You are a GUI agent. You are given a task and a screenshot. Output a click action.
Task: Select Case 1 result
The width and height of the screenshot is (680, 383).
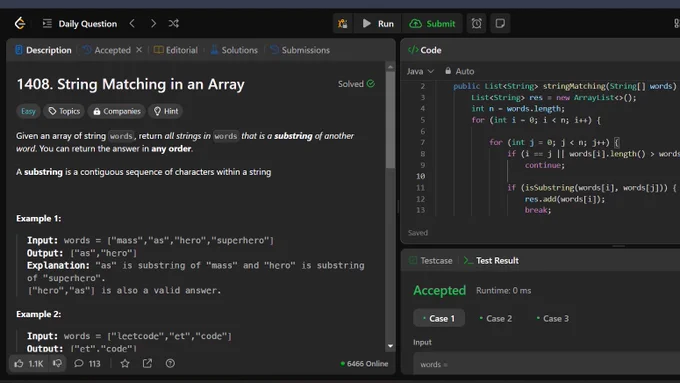pyautogui.click(x=439, y=318)
